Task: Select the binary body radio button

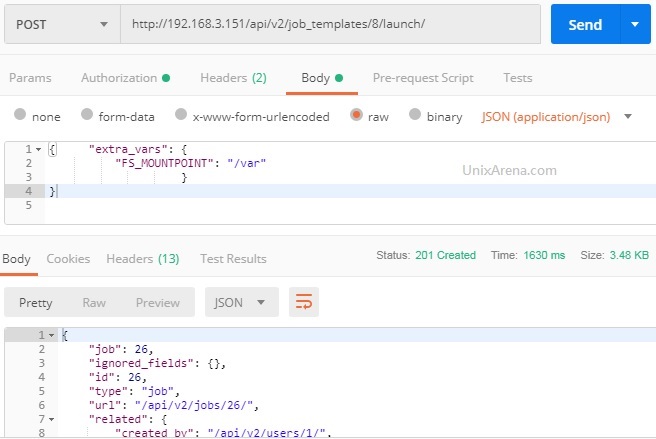Action: pyautogui.click(x=415, y=114)
